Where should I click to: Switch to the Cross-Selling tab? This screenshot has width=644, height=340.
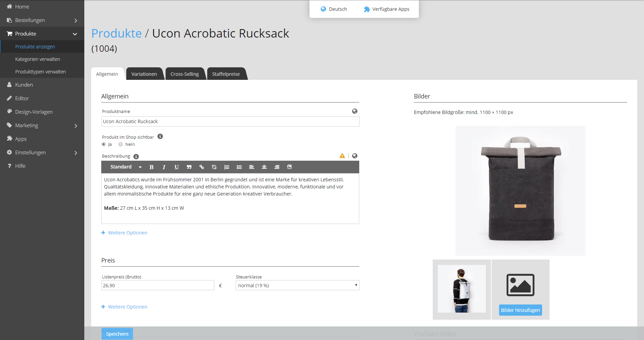185,74
